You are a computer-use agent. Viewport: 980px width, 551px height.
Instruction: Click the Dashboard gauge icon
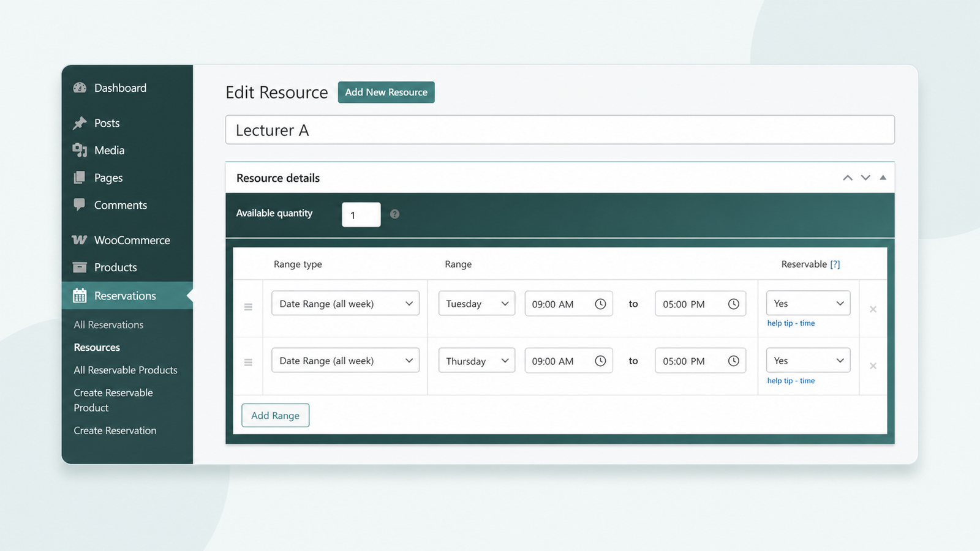point(80,88)
